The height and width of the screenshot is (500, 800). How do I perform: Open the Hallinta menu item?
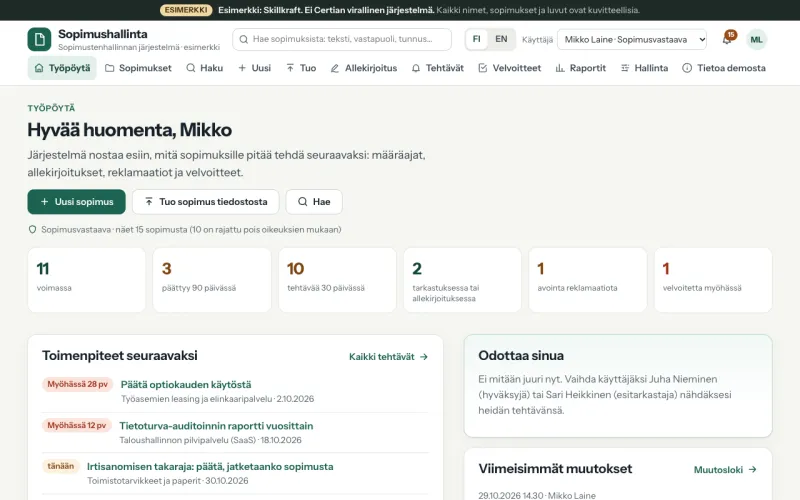click(644, 68)
